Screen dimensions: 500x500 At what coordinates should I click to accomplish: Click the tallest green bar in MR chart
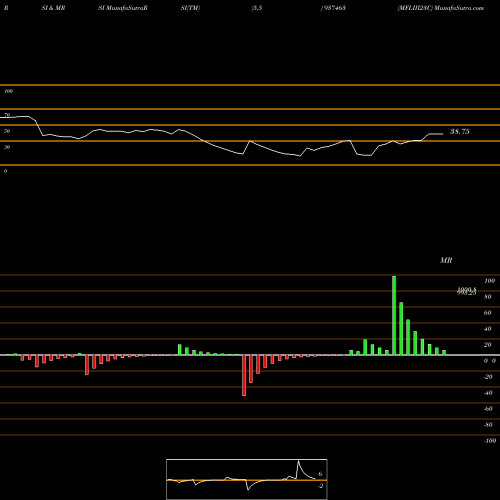click(x=394, y=315)
